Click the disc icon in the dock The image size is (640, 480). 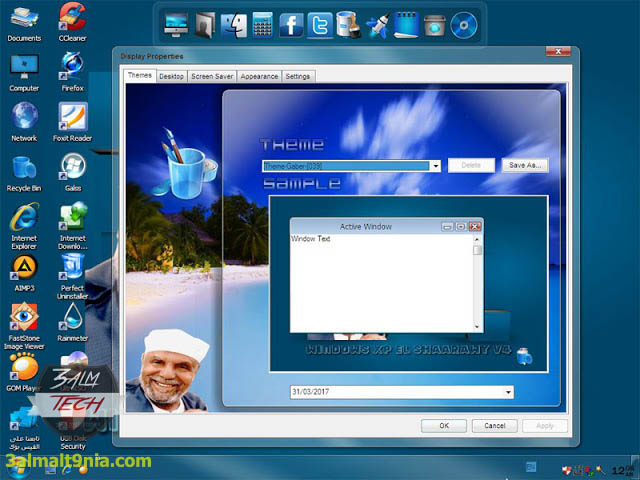(x=464, y=25)
